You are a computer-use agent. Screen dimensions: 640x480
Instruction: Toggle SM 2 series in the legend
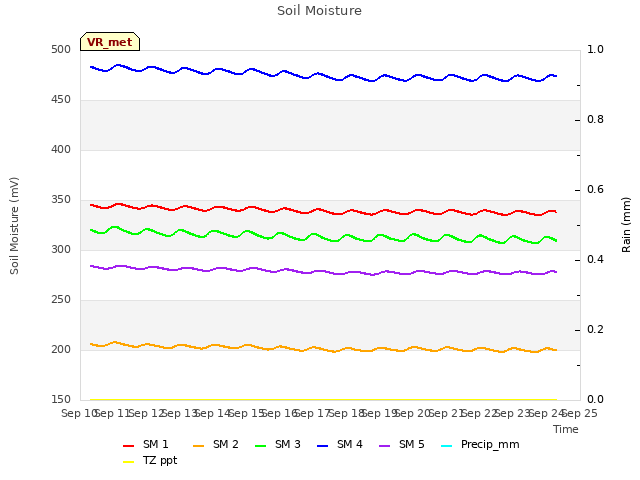pos(216,444)
